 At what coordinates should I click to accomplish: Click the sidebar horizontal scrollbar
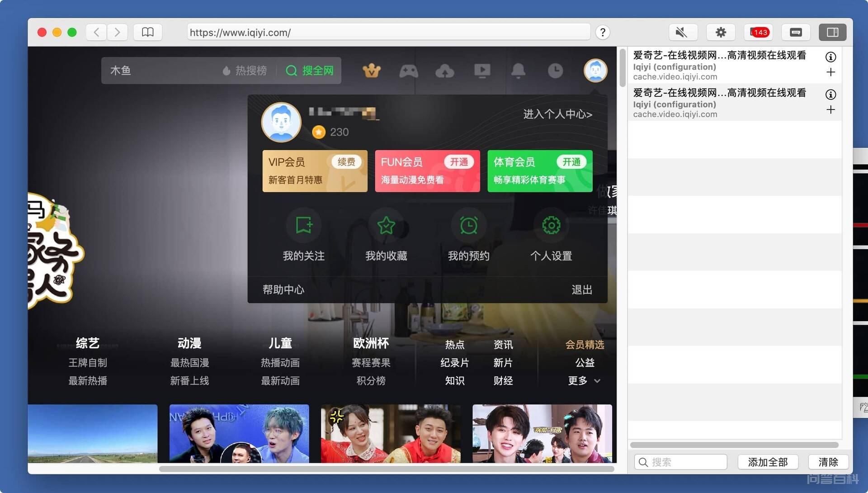click(734, 445)
